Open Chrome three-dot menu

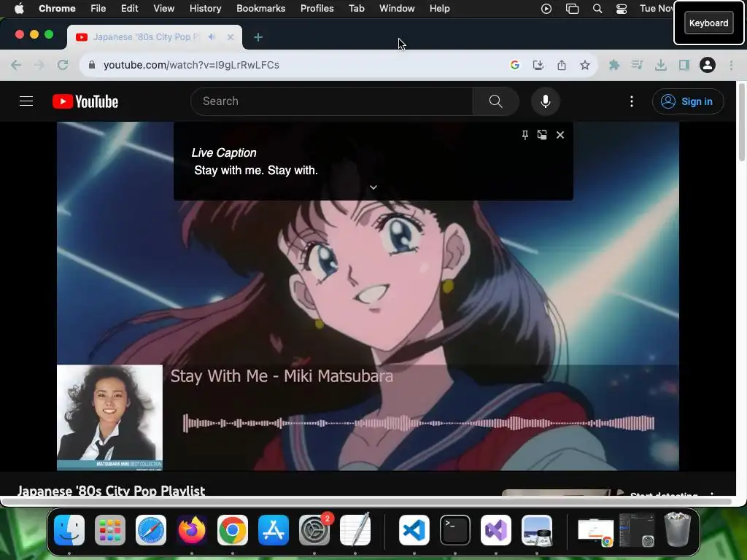tap(731, 65)
